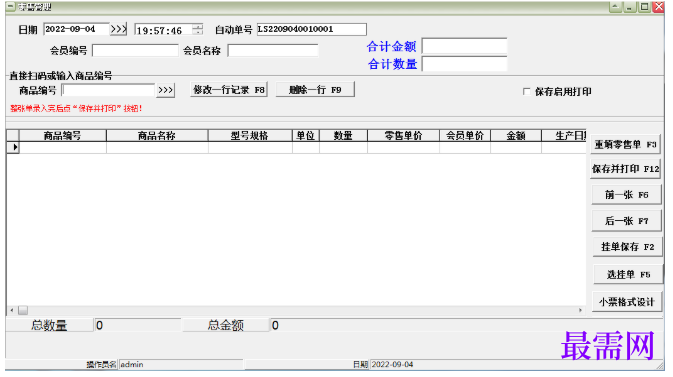Click the 合计金额 total amount field
The height and width of the screenshot is (377, 673).
click(x=464, y=46)
